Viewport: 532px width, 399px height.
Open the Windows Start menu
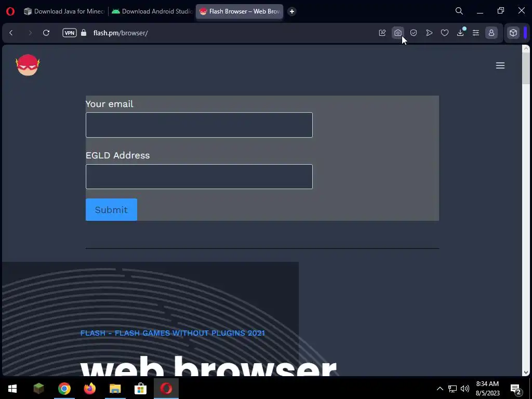point(12,389)
